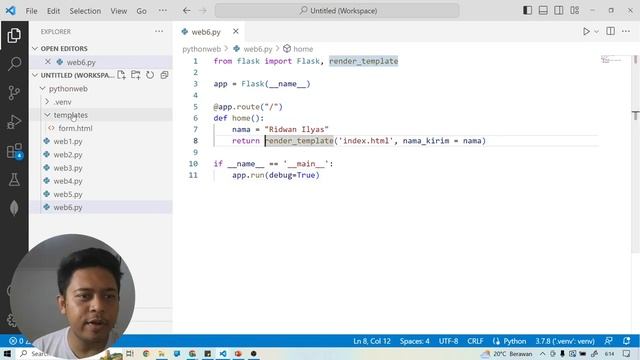The width and height of the screenshot is (640, 360).
Task: Open Windows Start menu
Action: (x=7, y=353)
